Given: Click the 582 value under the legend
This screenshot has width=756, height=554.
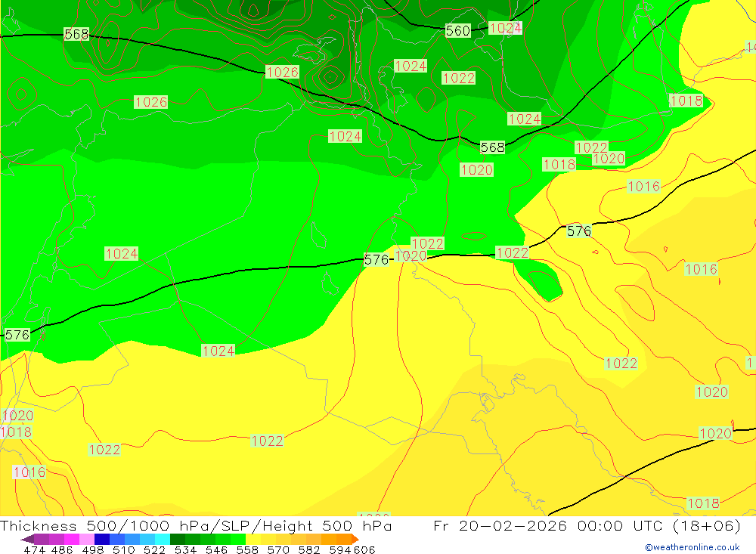Looking at the screenshot, I should 309,549.
